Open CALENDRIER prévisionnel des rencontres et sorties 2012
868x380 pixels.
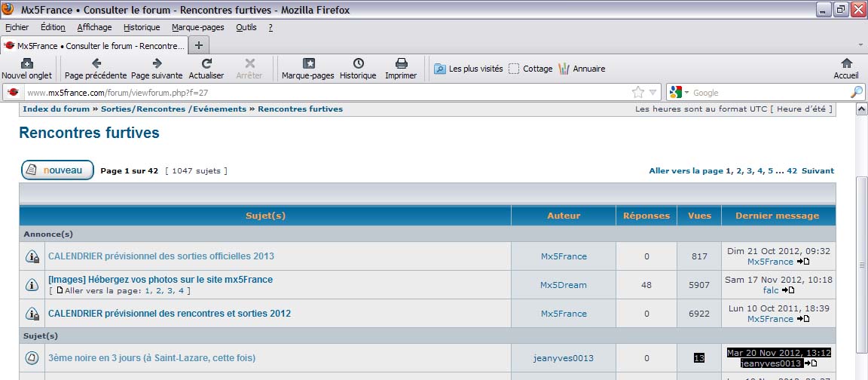(170, 314)
